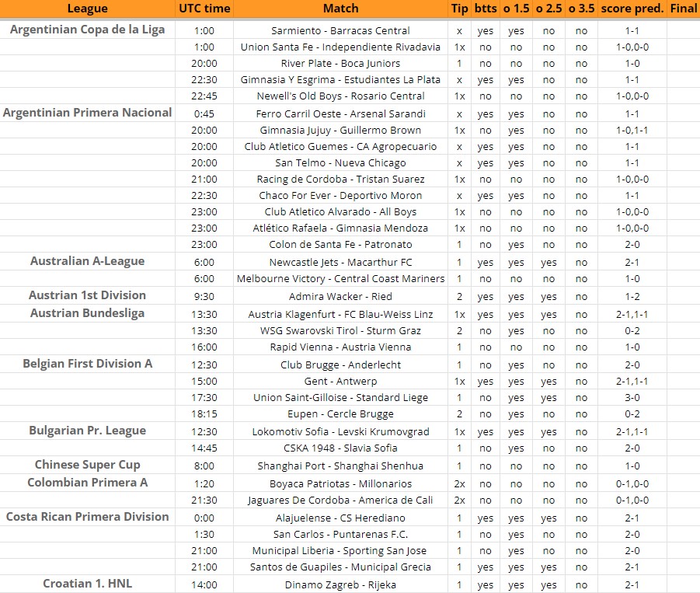Select 'Colombian Primera A' league label

click(x=88, y=483)
